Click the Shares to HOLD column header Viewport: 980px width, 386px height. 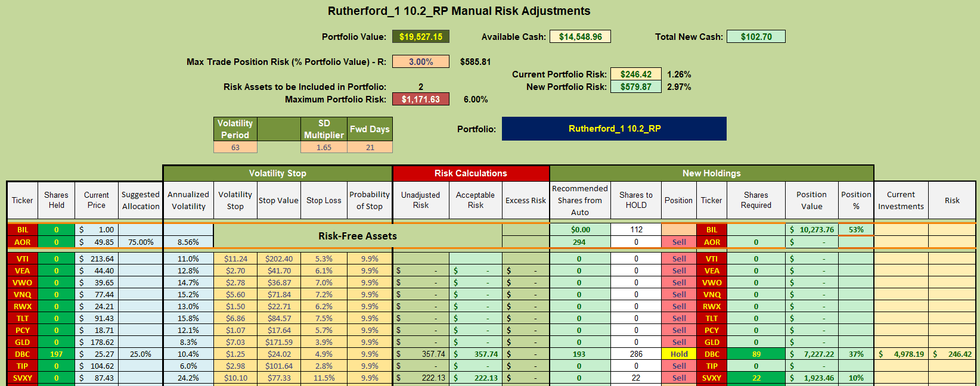(636, 200)
